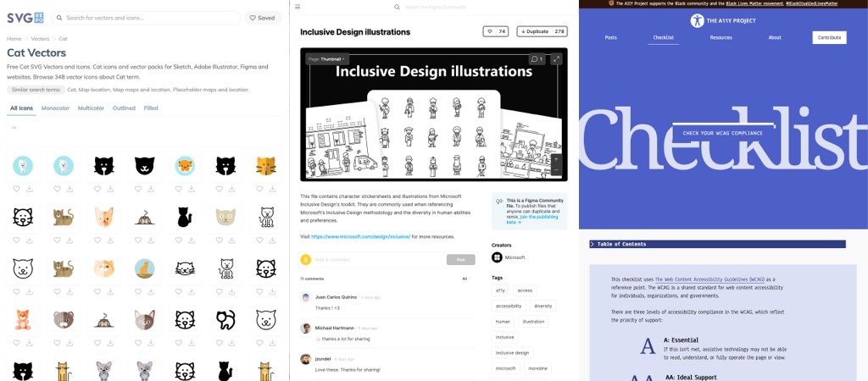This screenshot has height=381, width=868.
Task: Open the Page Thumbnail dropdown
Action: [x=327, y=58]
